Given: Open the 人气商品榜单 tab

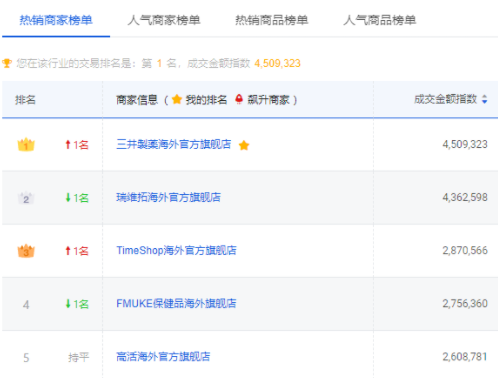Looking at the screenshot, I should (x=380, y=20).
